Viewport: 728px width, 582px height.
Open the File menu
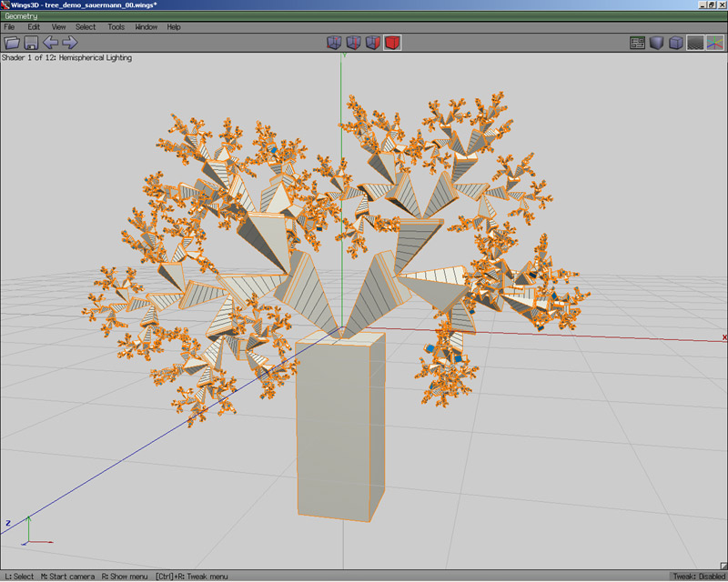pyautogui.click(x=9, y=27)
